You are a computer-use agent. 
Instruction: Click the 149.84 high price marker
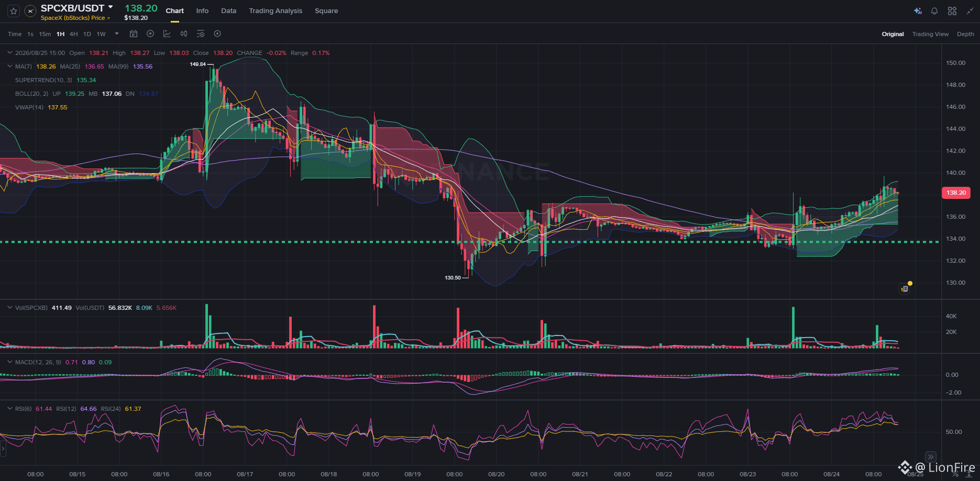click(x=197, y=64)
